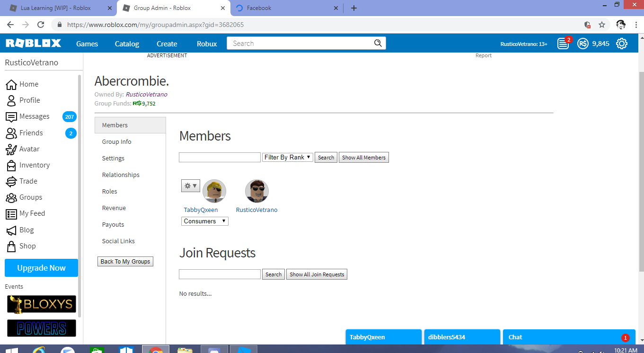Open the Profile icon in the sidebar
This screenshot has width=644, height=353.
point(11,100)
